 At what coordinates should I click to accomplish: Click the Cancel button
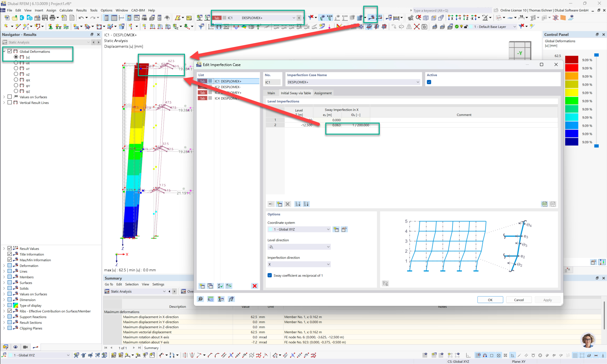pyautogui.click(x=518, y=300)
